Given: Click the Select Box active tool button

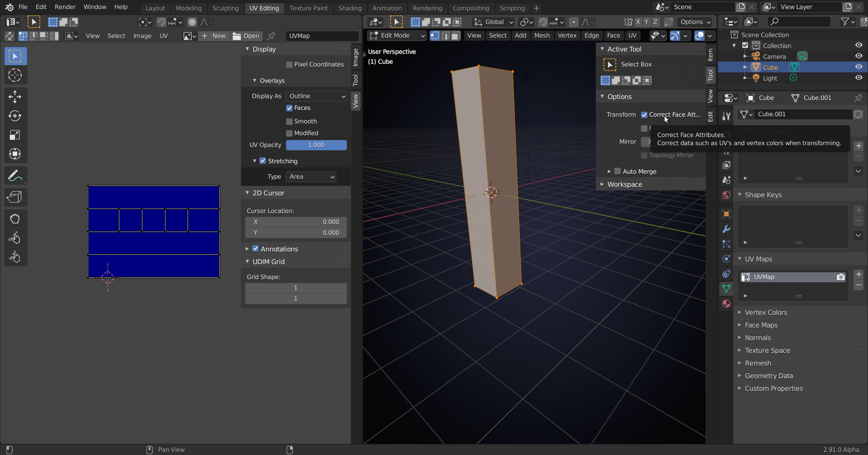Looking at the screenshot, I should [610, 65].
